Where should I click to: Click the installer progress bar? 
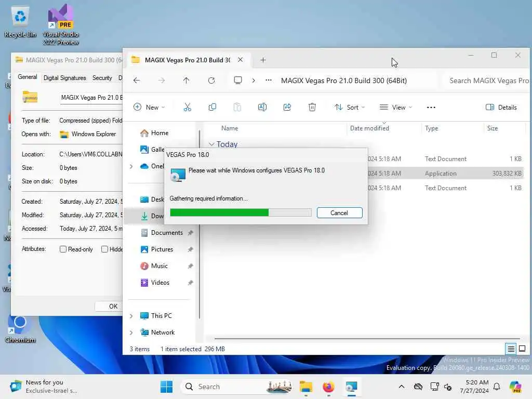[x=241, y=212]
